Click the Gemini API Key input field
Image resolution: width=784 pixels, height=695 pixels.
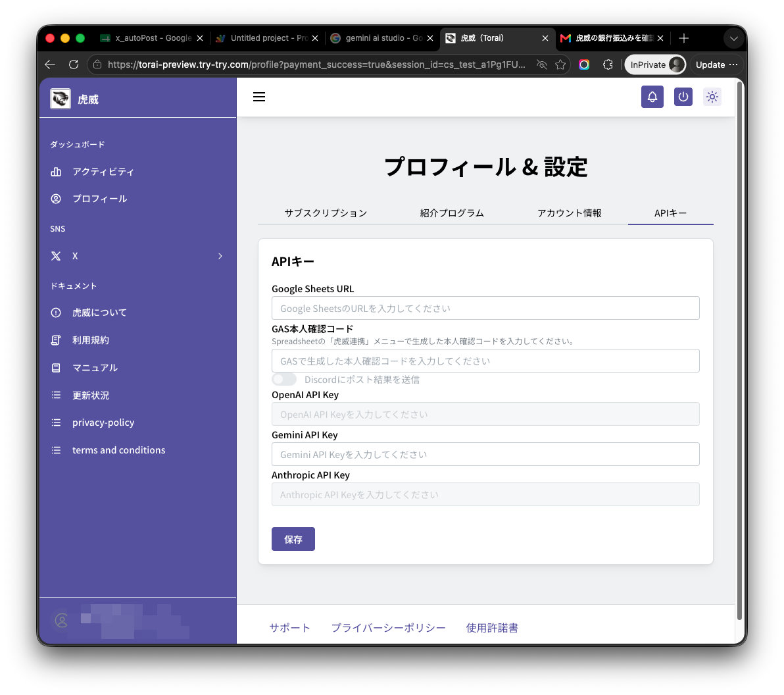pos(485,454)
